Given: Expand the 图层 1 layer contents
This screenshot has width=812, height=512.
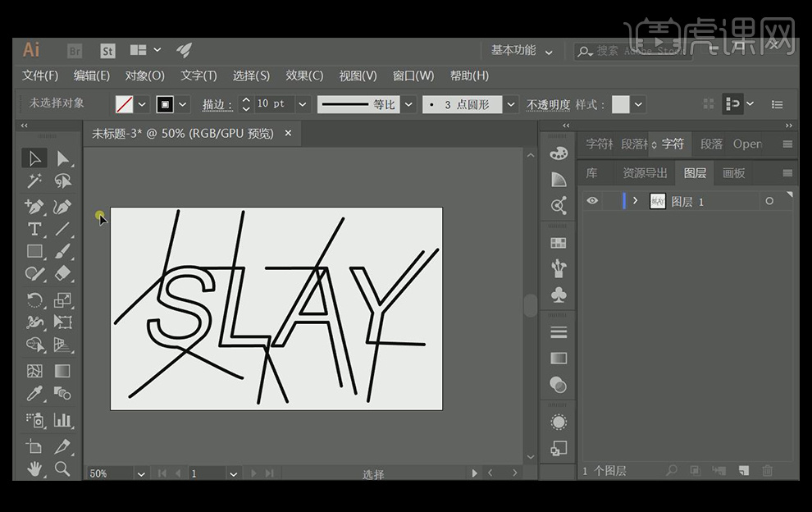Looking at the screenshot, I should click(x=635, y=201).
